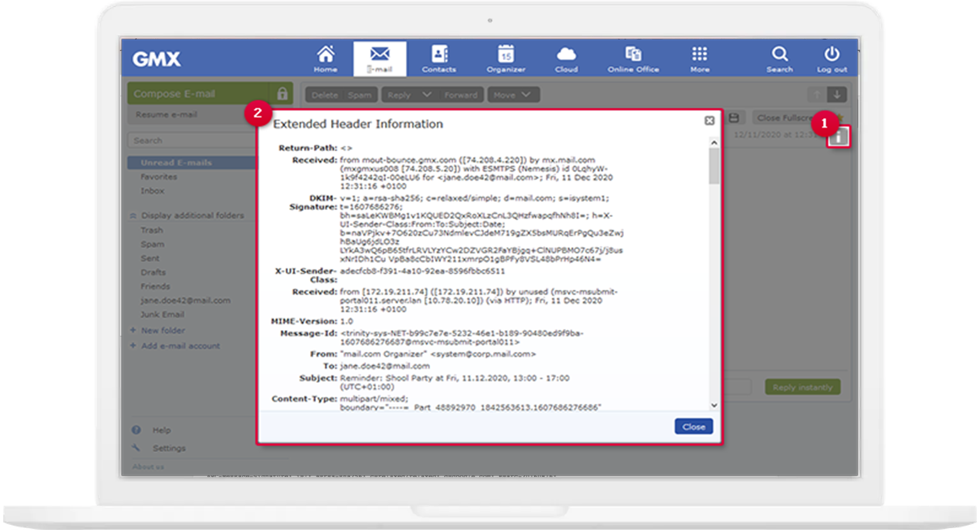Open the Sent folder

click(x=150, y=258)
